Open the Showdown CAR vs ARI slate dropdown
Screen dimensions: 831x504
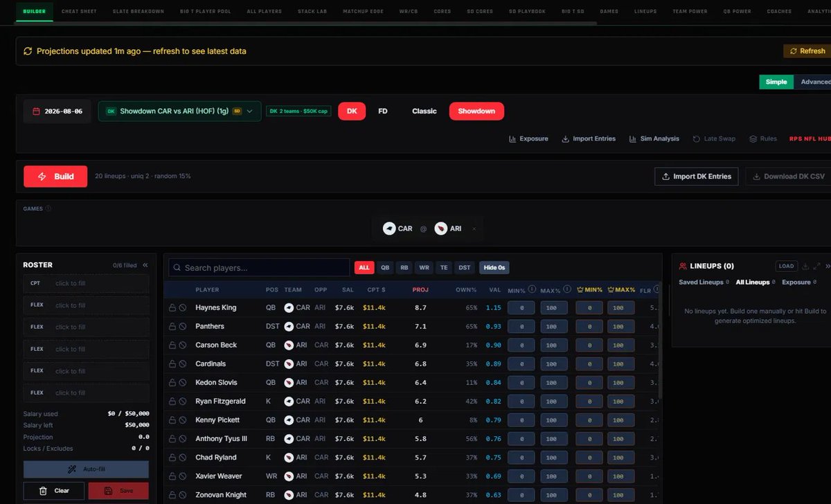tap(179, 111)
